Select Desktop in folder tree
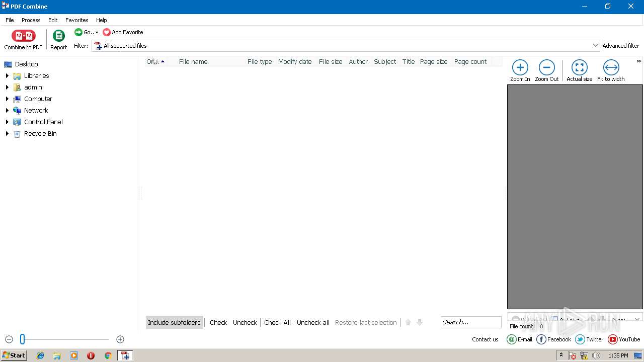Viewport: 644px width, 362px height. [x=26, y=64]
